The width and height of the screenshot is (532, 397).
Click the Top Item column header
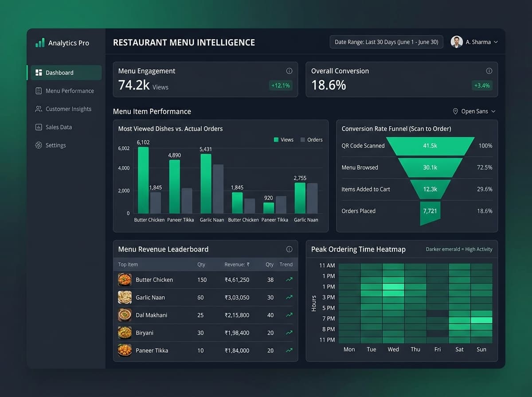pos(128,265)
